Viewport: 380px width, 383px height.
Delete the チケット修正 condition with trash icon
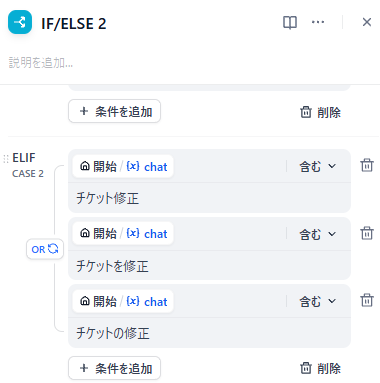tap(367, 165)
